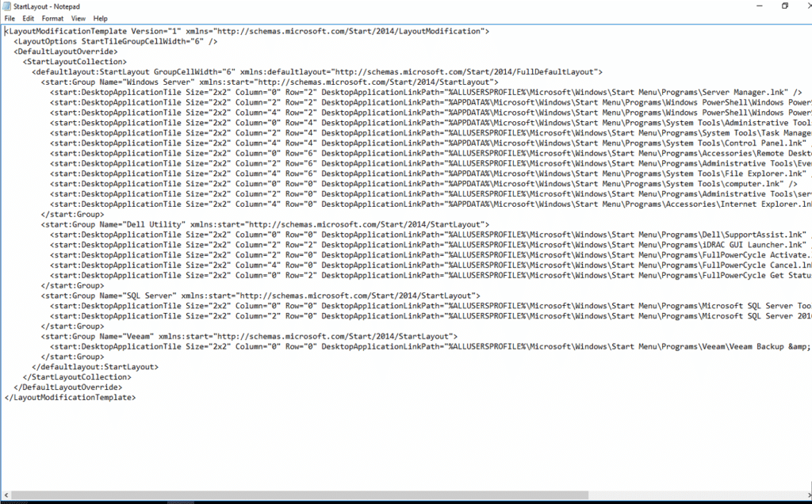Open the Format menu

click(52, 17)
